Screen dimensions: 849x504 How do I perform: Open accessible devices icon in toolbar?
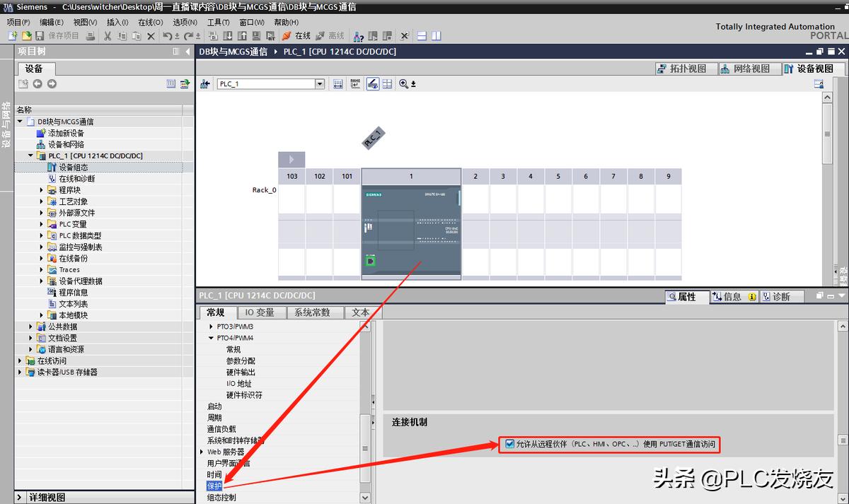359,35
